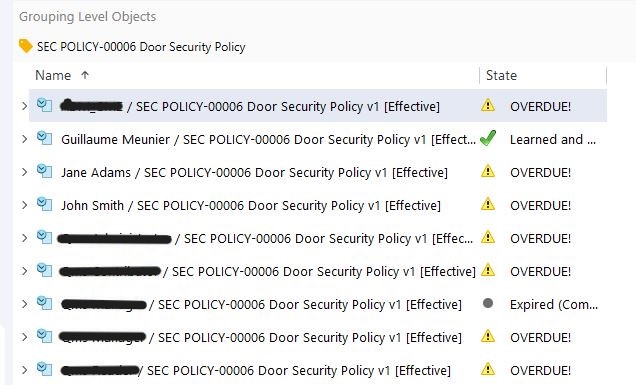The height and width of the screenshot is (385, 636).
Task: Sort by the State column header
Action: coord(501,75)
